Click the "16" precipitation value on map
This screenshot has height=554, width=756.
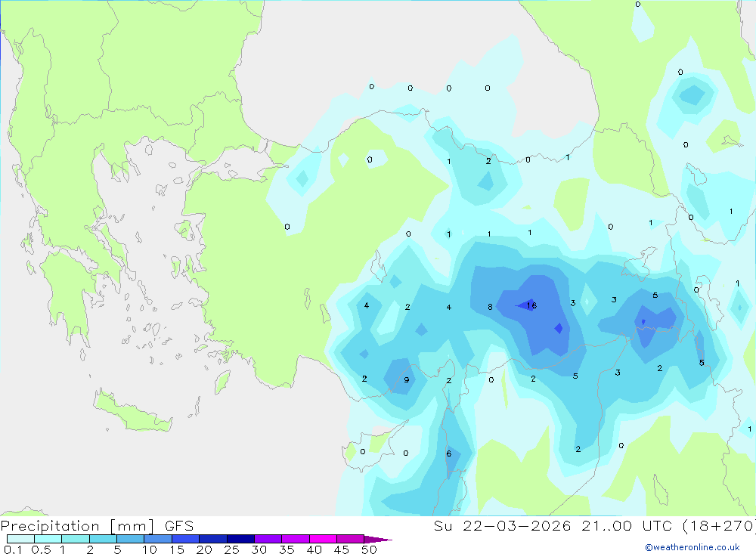[531, 305]
